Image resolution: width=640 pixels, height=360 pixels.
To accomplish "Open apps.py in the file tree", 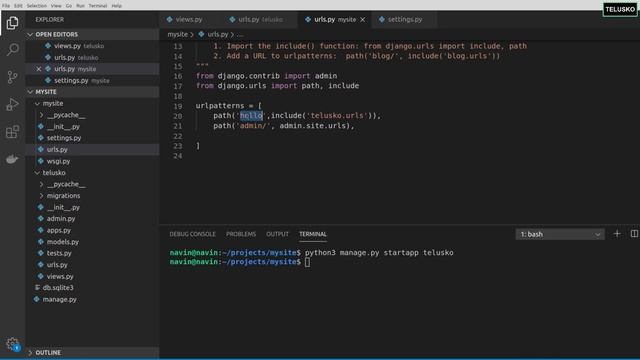I will (59, 230).
